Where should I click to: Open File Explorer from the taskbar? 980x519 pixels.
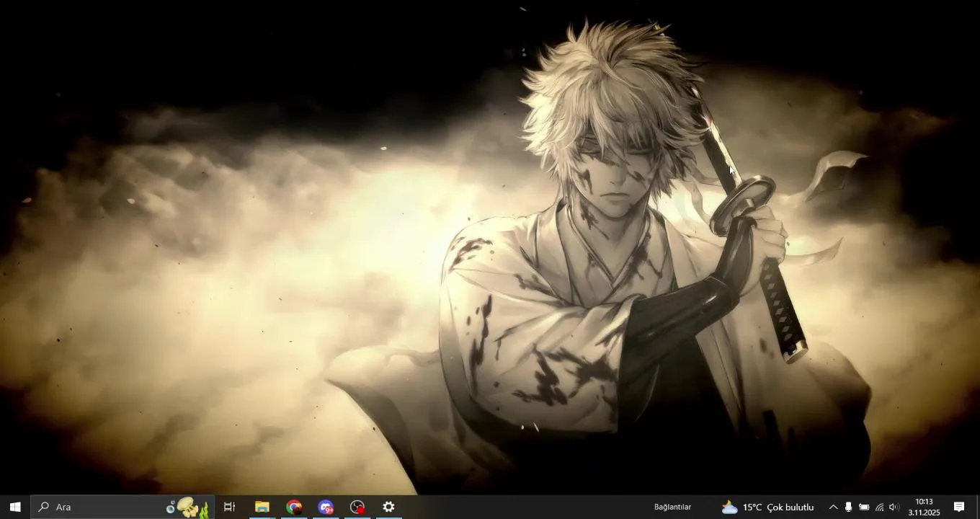click(x=262, y=507)
